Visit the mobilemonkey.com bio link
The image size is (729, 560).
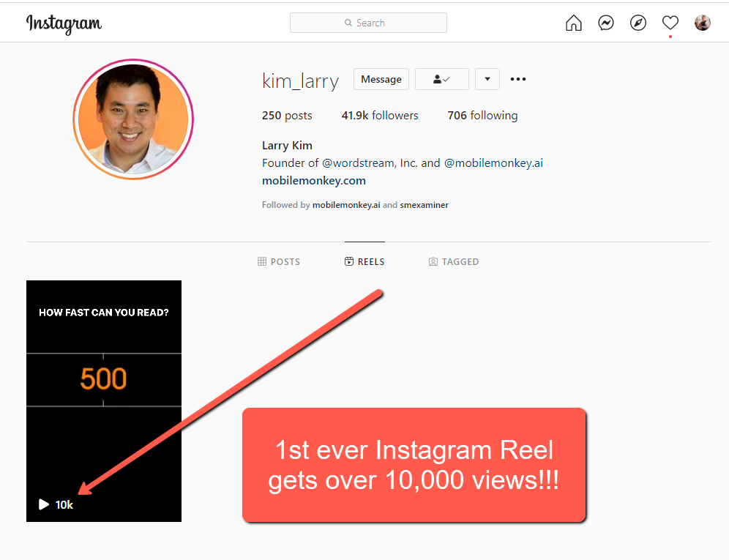(x=314, y=181)
